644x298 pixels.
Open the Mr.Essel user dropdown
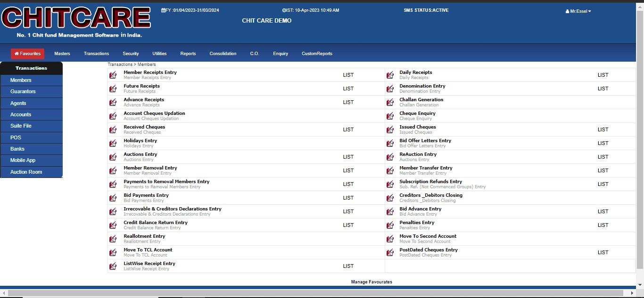point(578,11)
